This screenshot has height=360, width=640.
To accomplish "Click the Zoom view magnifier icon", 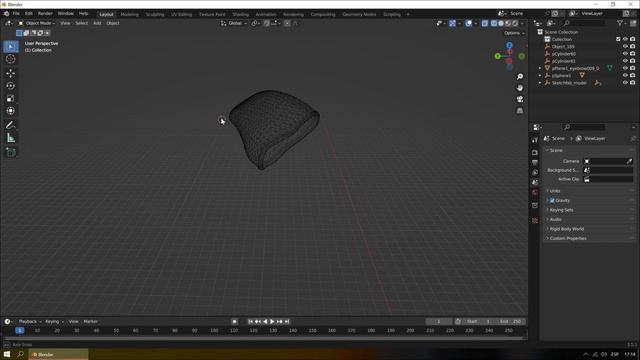I will (x=520, y=77).
